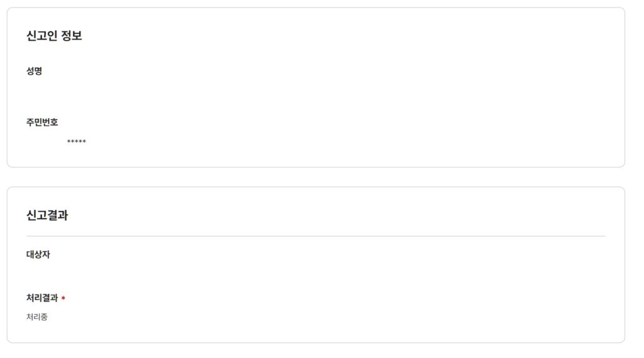Click the blank gap between both cards
This screenshot has width=644, height=358.
pyautogui.click(x=316, y=177)
